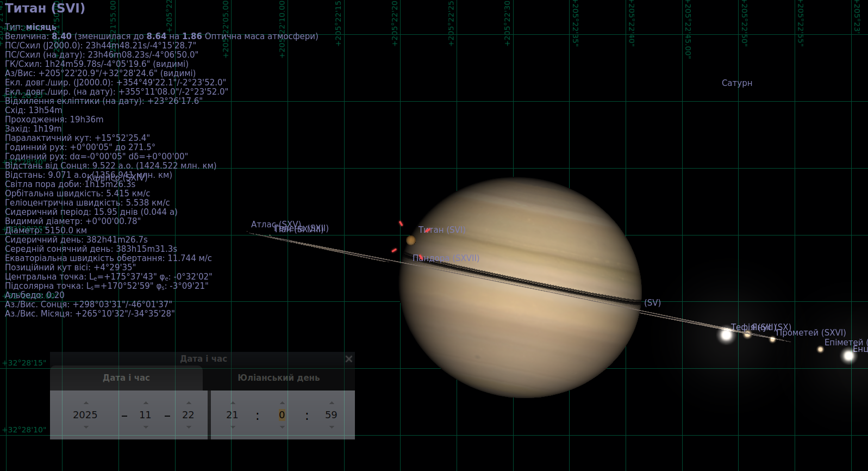Lower the hour 21 with its down arrow
Viewport: 868px width, 471px height.
[x=233, y=427]
